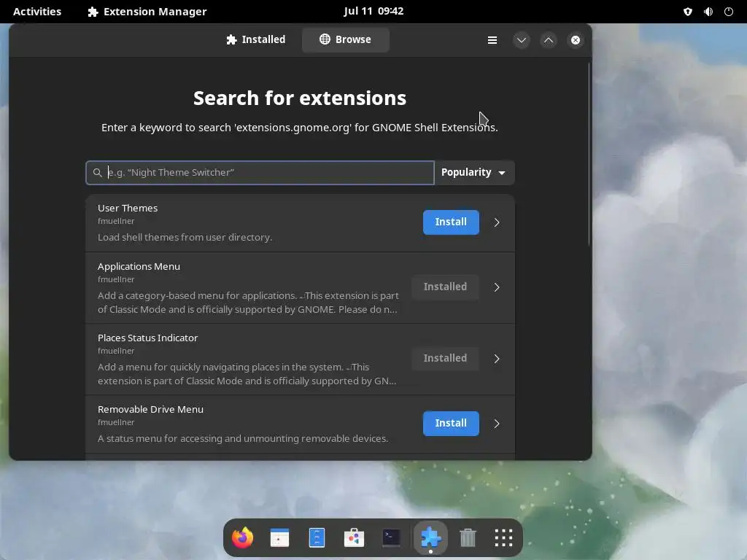Screen dimensions: 747x560
Task: Switch to the Installed tab
Action: click(256, 39)
